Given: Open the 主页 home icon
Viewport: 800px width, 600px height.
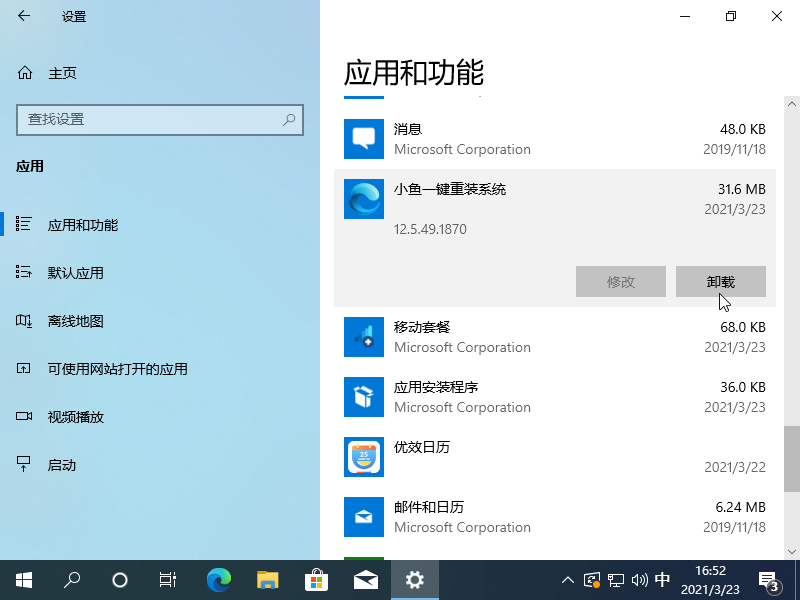Looking at the screenshot, I should 24,73.
